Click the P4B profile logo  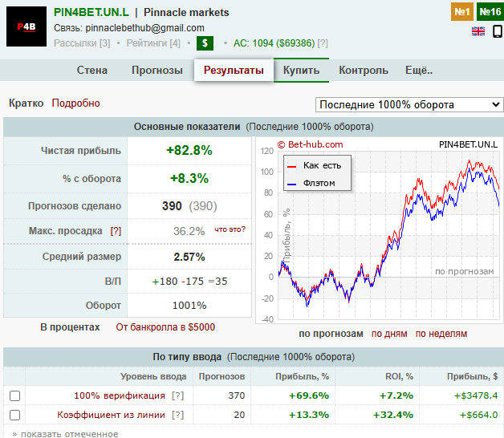26,26
